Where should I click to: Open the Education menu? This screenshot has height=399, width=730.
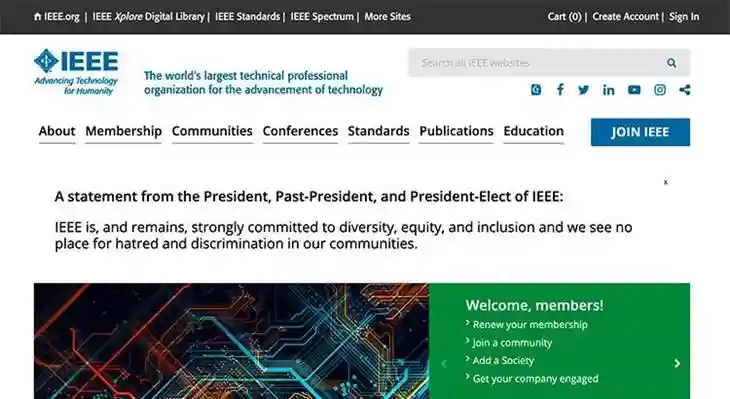click(534, 131)
